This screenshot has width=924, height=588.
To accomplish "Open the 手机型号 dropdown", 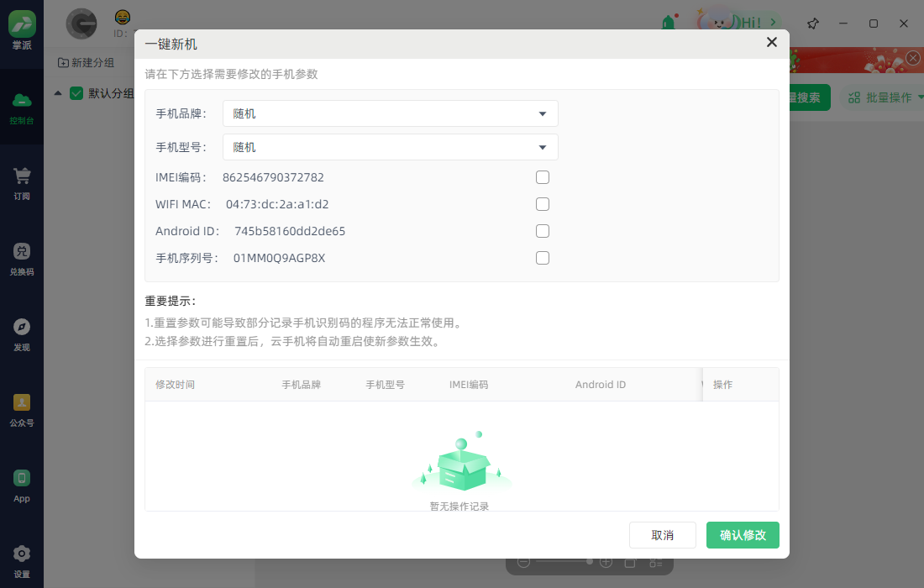I will (390, 147).
